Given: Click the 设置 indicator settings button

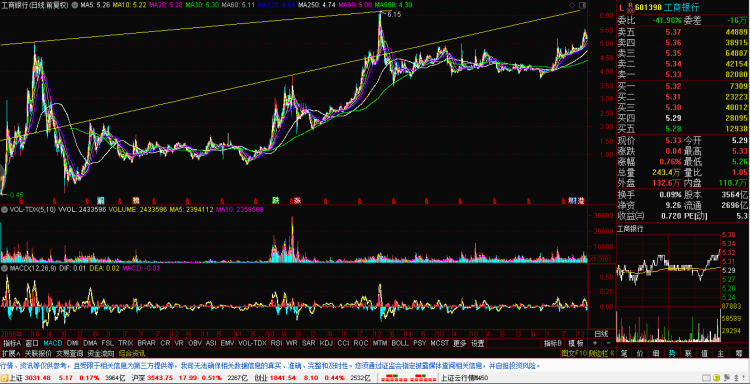Looking at the screenshot, I should click(477, 343).
